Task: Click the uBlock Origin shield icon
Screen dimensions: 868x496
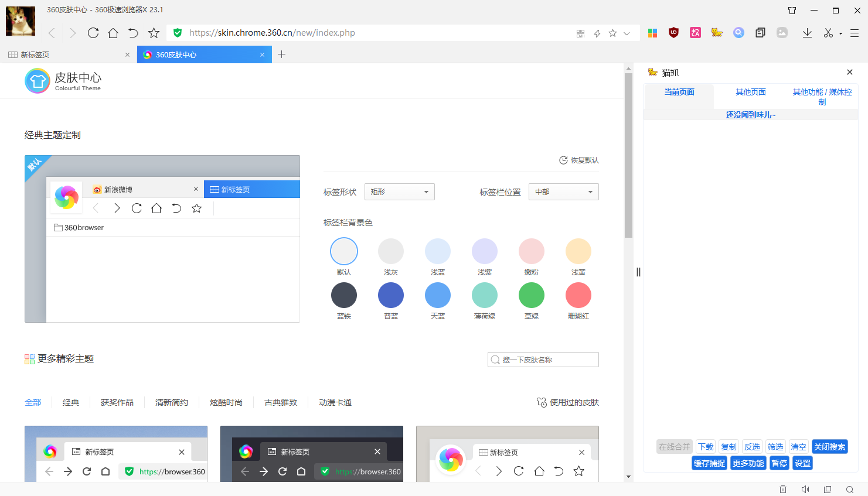Action: 673,33
